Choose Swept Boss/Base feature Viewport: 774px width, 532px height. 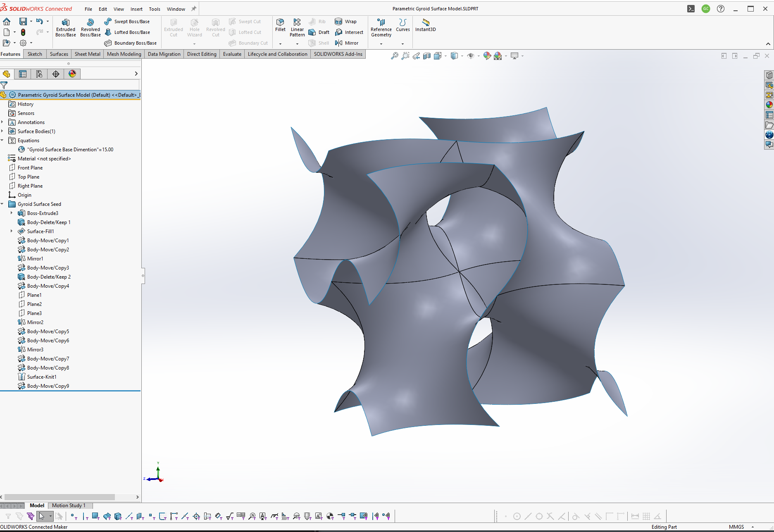[127, 21]
